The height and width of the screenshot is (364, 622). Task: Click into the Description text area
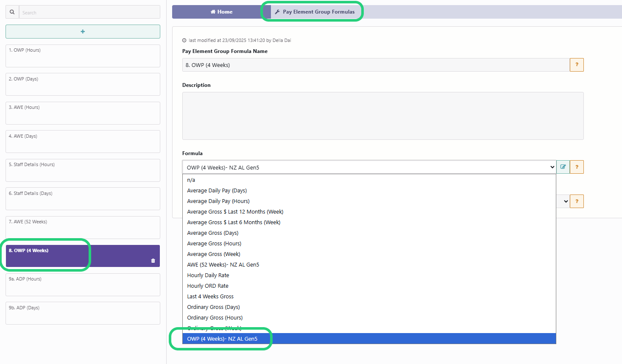383,116
